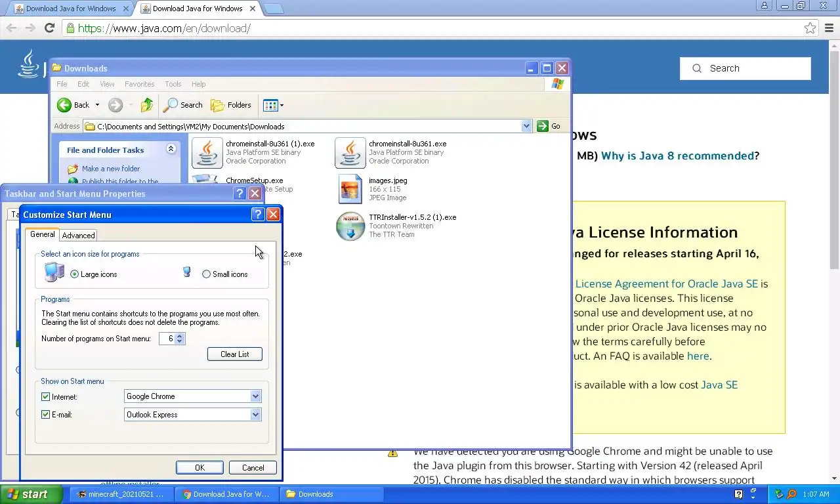
Task: Switch to the Advanced tab
Action: pos(78,236)
